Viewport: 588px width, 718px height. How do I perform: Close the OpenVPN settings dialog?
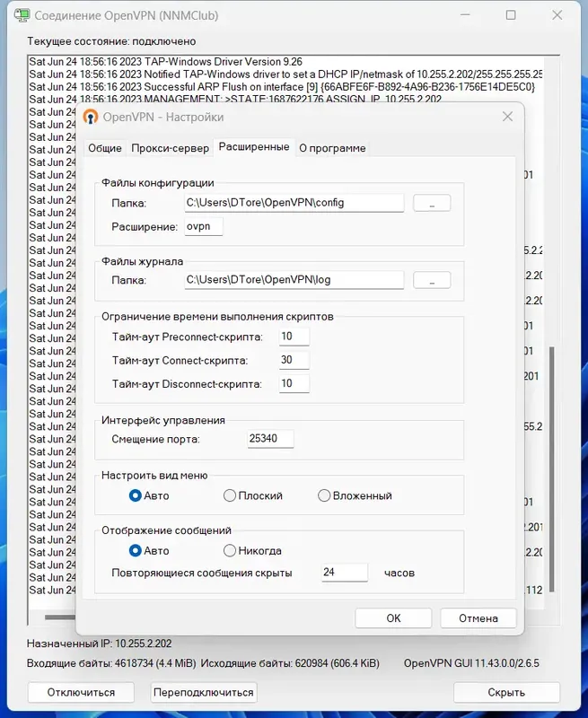507,117
